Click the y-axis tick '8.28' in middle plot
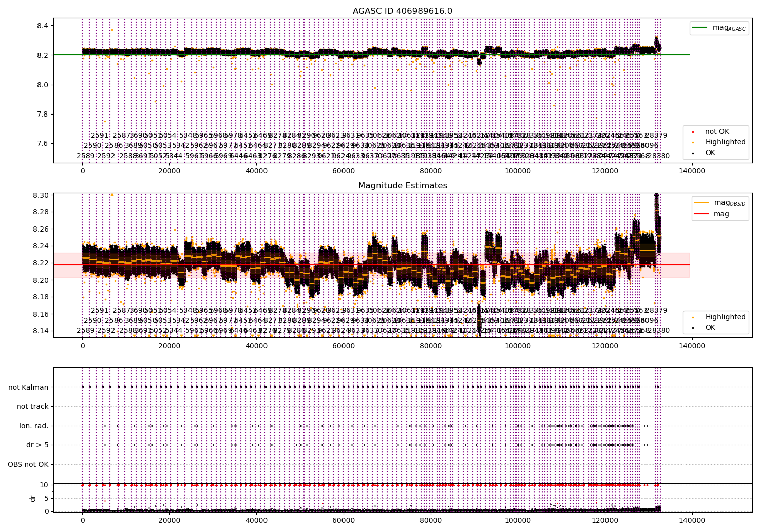This screenshot has height=532, width=760. coord(40,212)
